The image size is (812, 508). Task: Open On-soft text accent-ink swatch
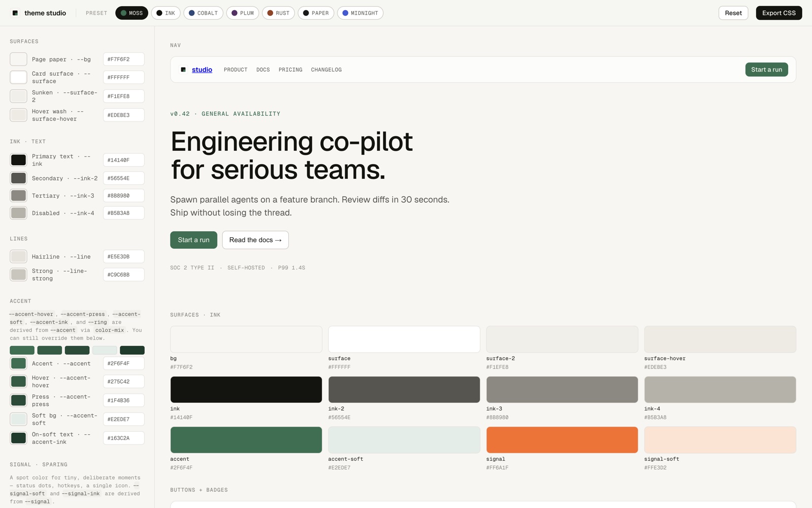point(19,438)
